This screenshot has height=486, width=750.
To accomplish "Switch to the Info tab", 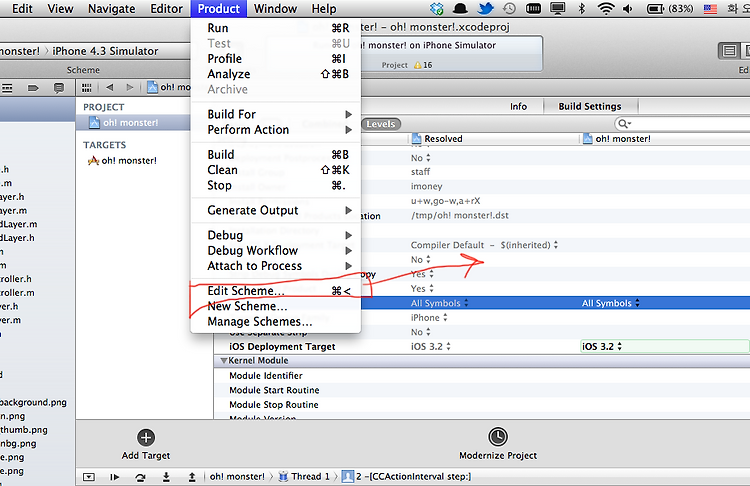I will (518, 106).
